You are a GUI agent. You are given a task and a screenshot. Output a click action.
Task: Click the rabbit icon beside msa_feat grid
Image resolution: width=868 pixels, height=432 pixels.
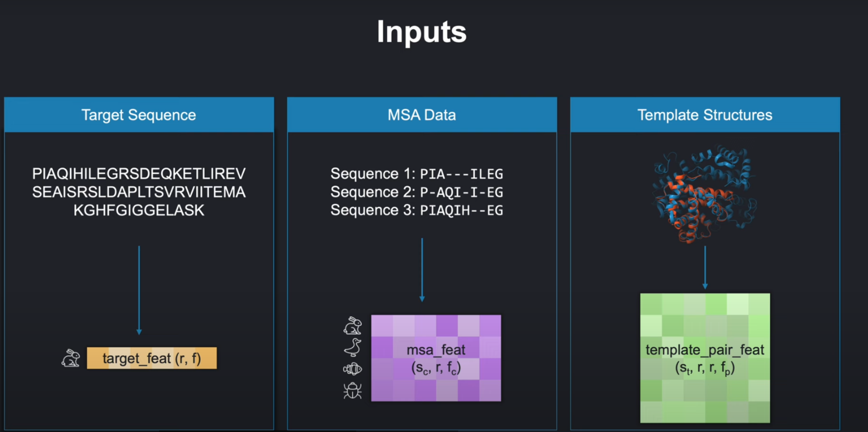point(352,326)
